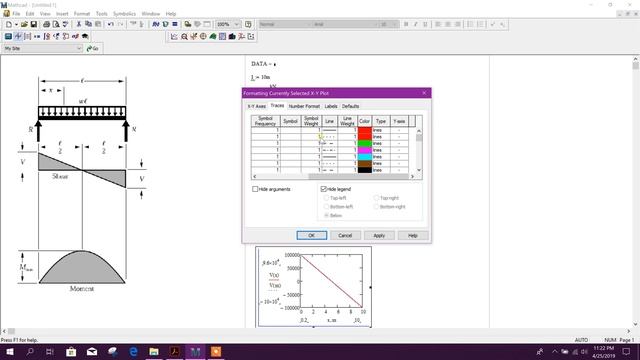This screenshot has height=360, width=640.
Task: Insert a Vector Field Plot
Action: [x=242, y=36]
